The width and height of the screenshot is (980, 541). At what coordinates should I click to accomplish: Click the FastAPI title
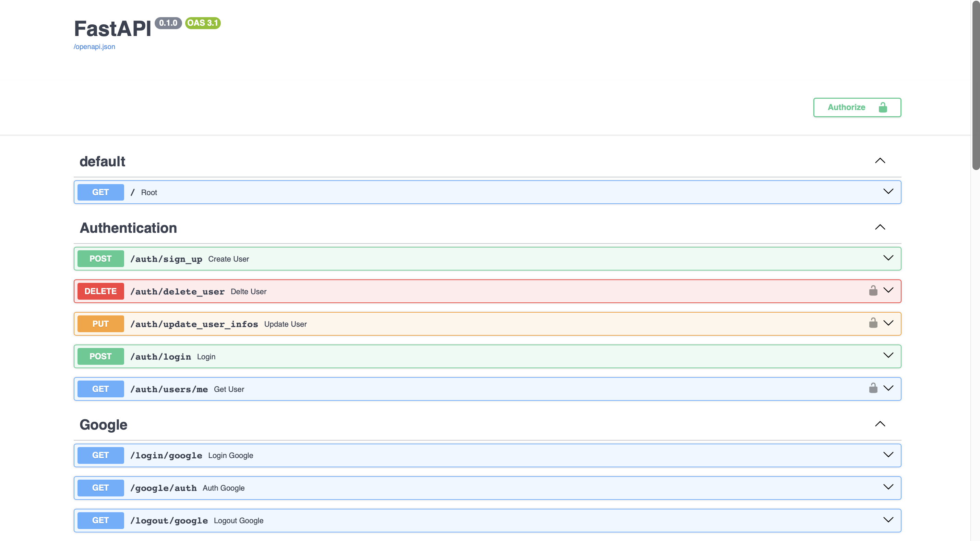click(112, 28)
